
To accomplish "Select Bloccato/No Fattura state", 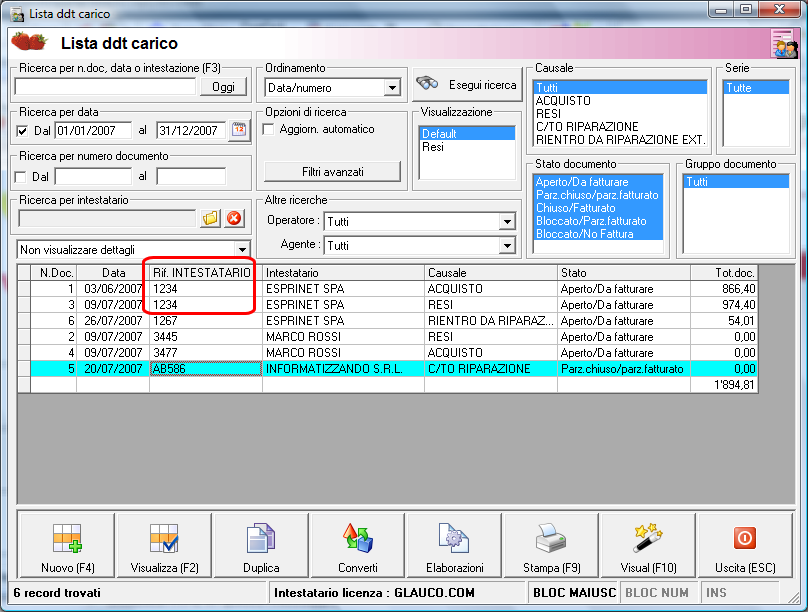I will pyautogui.click(x=598, y=234).
